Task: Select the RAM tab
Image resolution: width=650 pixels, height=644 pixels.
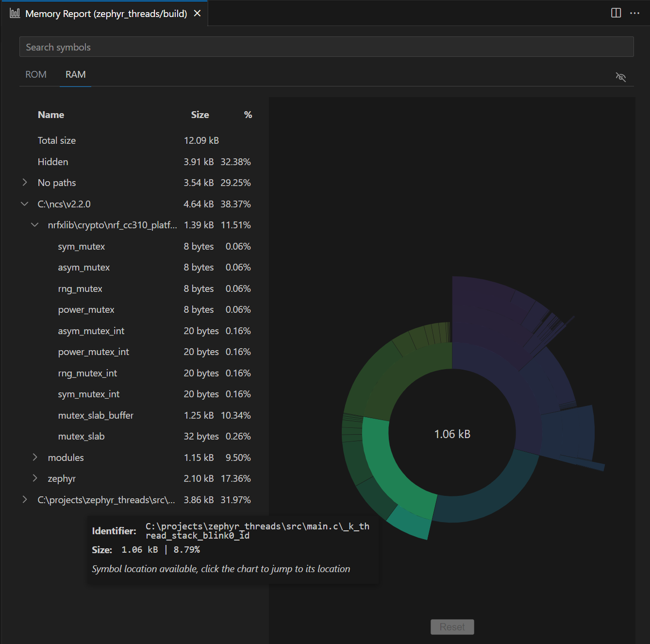Action: [76, 74]
